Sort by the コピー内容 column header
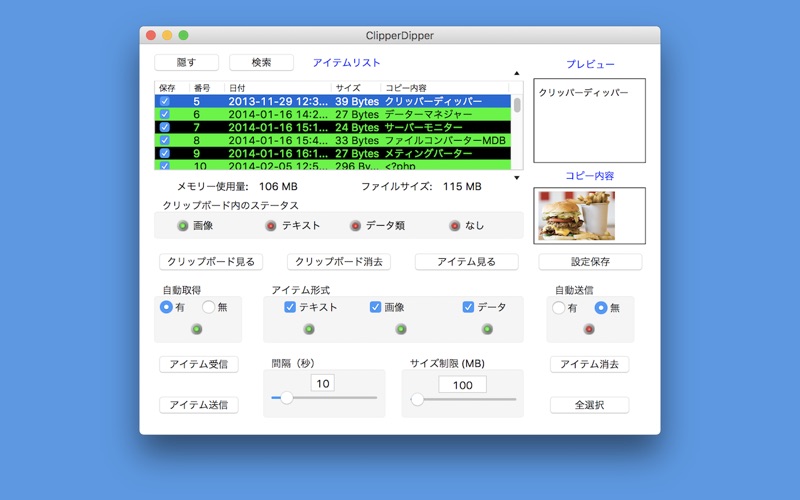The image size is (800, 500). (445, 88)
